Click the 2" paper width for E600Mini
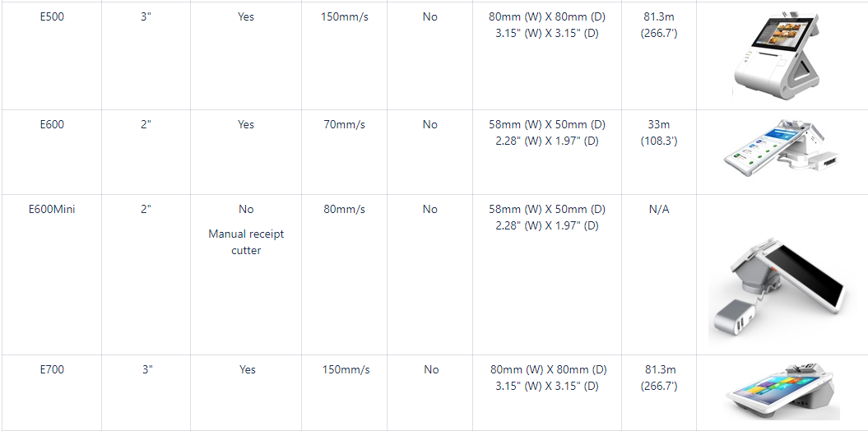The width and height of the screenshot is (868, 431). coord(146,209)
